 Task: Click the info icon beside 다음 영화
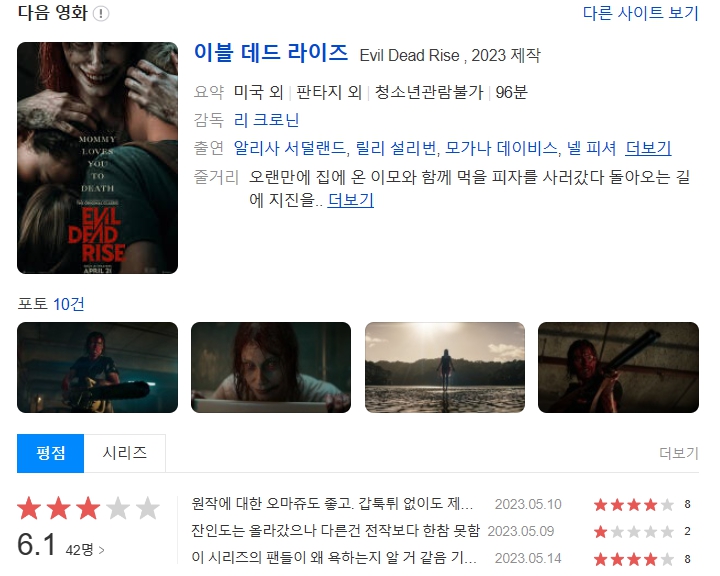pos(101,13)
